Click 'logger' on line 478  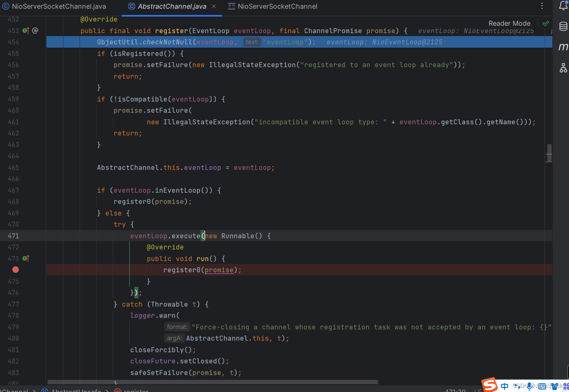pyautogui.click(x=143, y=315)
